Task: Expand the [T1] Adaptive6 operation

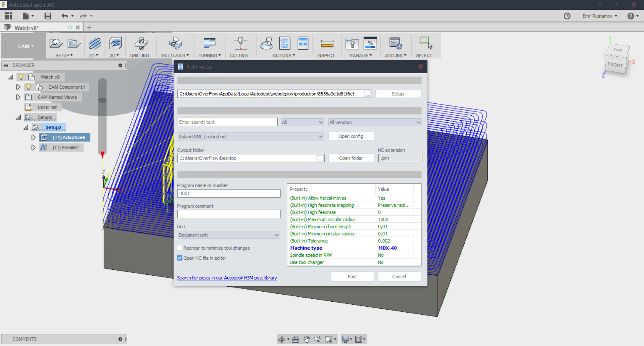Action: click(33, 137)
